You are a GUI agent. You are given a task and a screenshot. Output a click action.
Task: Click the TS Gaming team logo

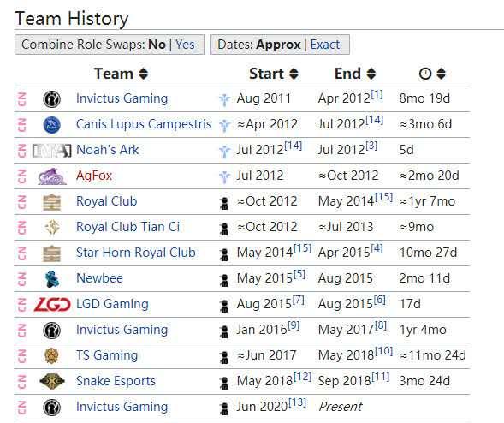[51, 355]
